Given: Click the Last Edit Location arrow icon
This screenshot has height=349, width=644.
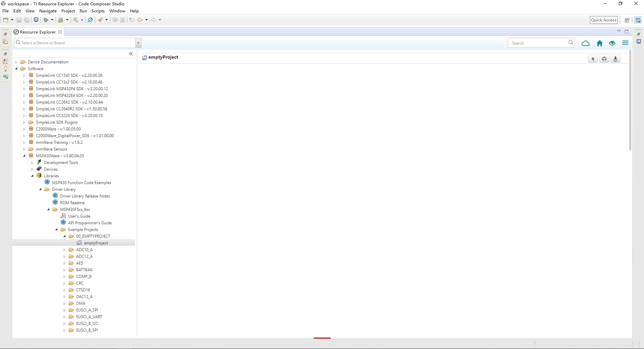Looking at the screenshot, I should (x=132, y=20).
